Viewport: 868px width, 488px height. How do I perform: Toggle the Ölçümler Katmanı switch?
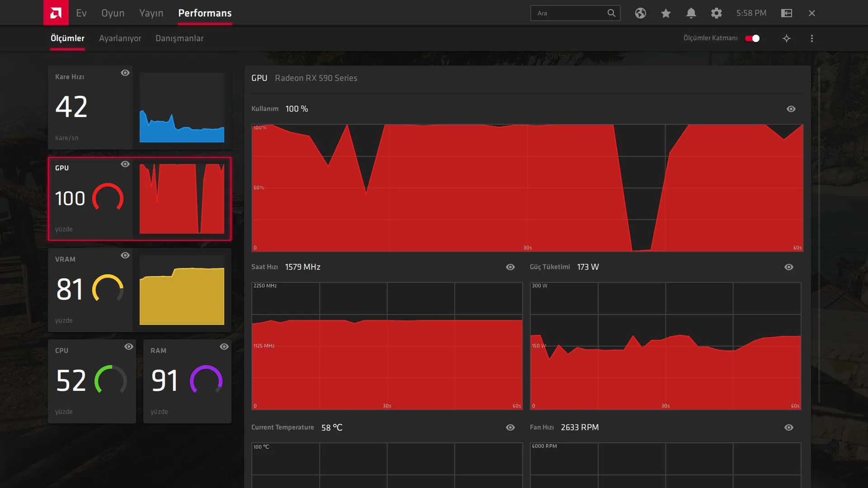(752, 38)
